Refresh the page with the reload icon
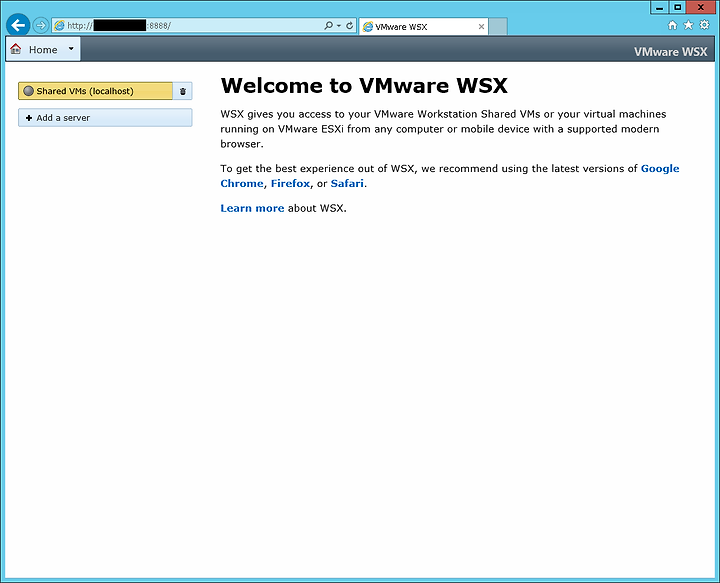This screenshot has height=583, width=720. 349,26
